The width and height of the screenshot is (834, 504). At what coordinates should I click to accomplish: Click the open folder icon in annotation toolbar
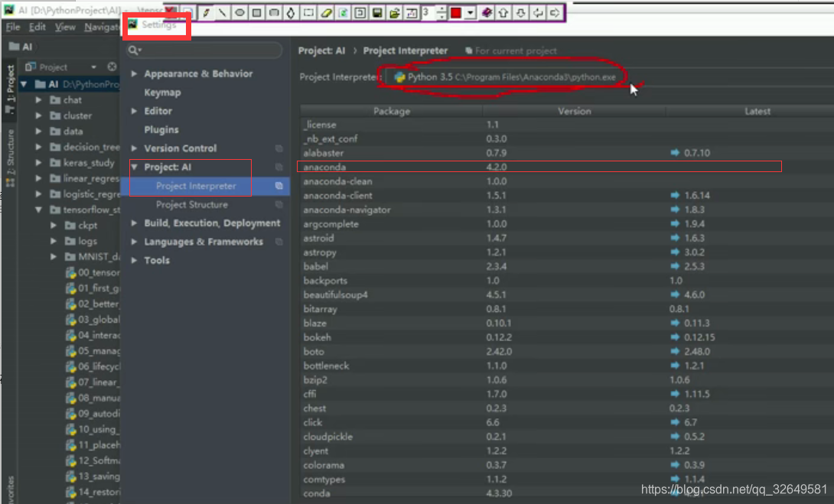394,12
